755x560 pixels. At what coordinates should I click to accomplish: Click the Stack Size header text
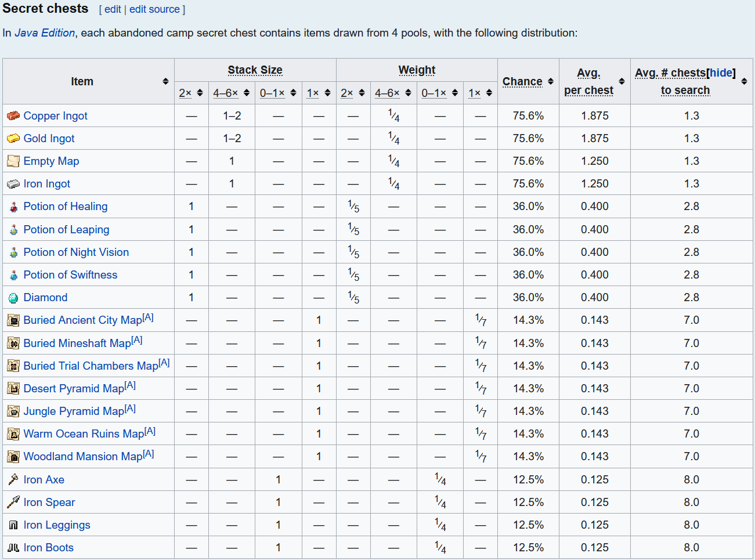click(255, 70)
